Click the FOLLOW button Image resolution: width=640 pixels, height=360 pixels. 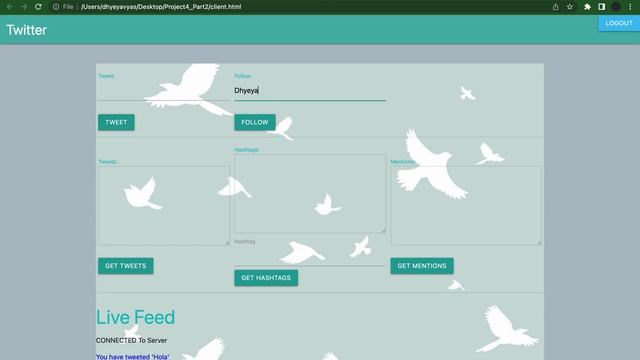point(255,122)
